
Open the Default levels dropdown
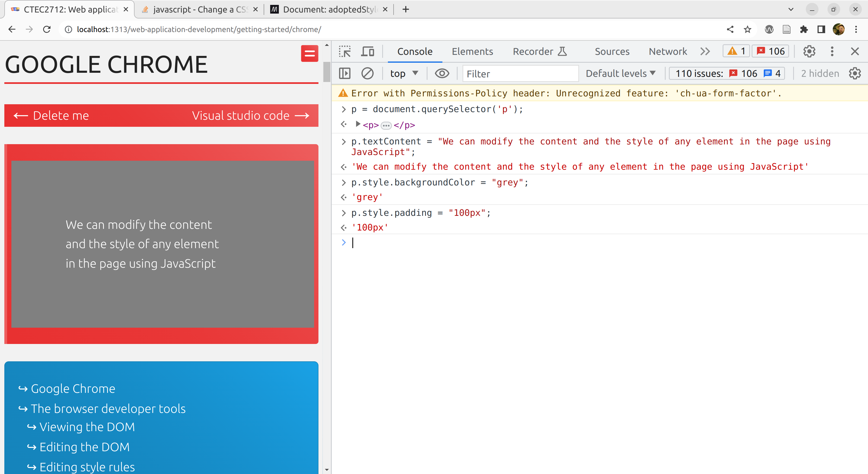click(620, 74)
